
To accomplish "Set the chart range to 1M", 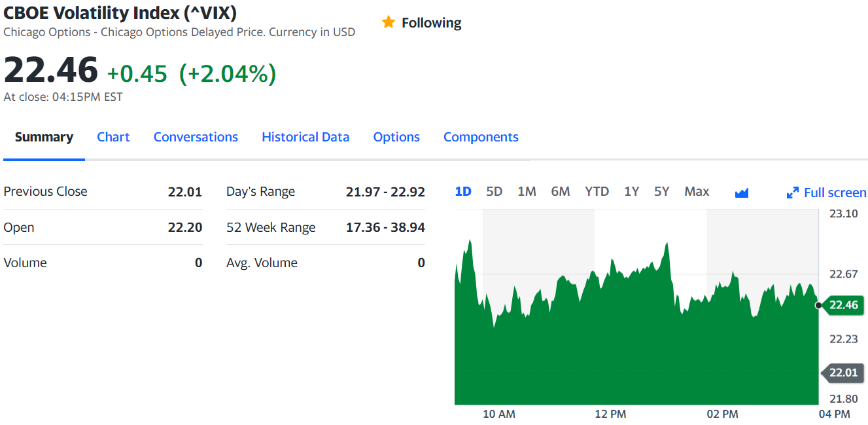I will [x=527, y=191].
